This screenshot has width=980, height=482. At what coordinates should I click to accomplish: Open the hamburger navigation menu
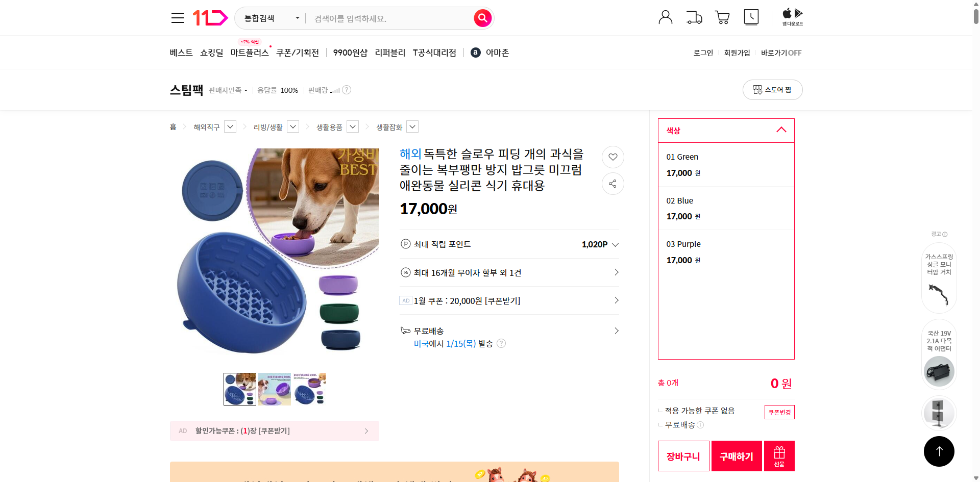pos(177,17)
